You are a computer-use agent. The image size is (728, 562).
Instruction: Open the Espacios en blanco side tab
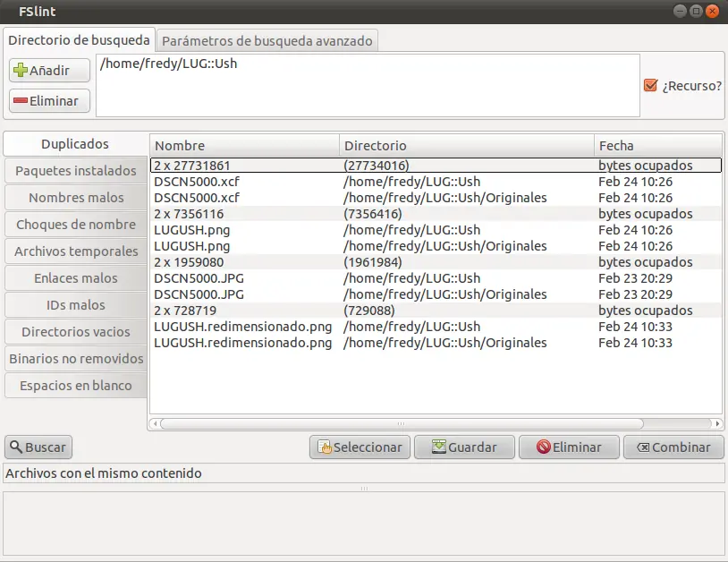76,386
